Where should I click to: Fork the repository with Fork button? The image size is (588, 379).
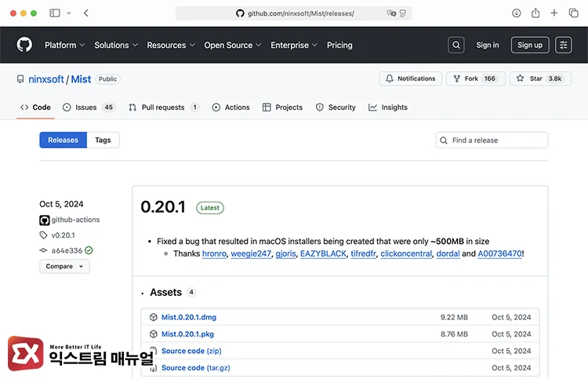tap(476, 78)
